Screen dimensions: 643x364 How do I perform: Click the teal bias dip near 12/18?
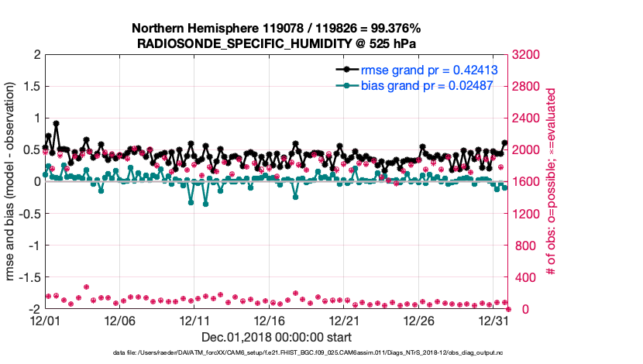click(295, 197)
